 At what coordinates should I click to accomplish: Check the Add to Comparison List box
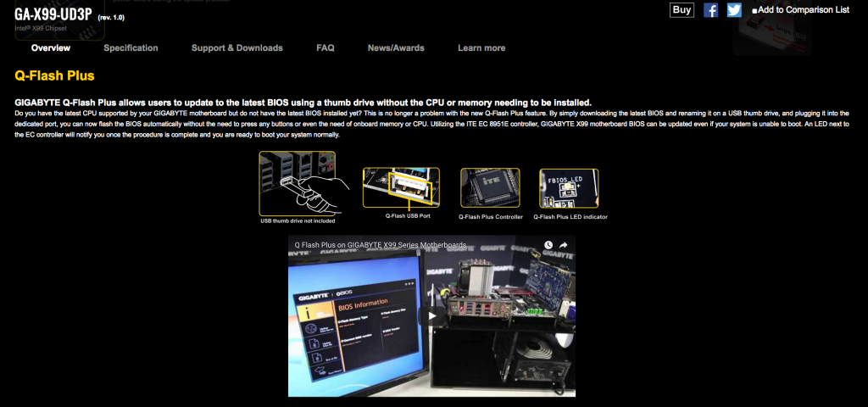754,11
